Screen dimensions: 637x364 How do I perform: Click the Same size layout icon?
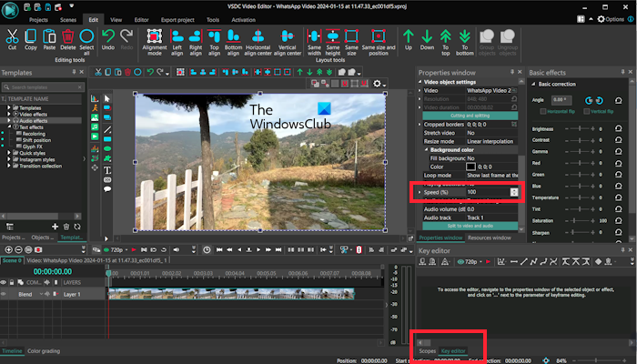(x=351, y=36)
